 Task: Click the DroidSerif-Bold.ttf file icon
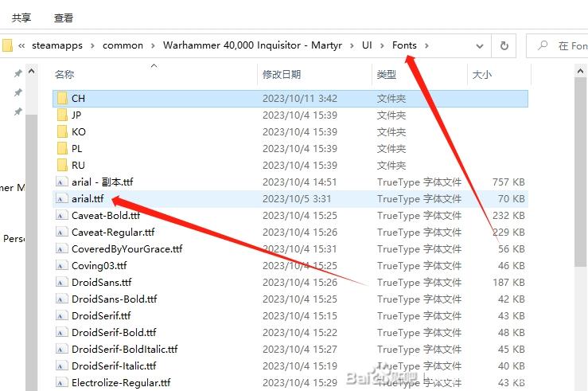click(61, 332)
